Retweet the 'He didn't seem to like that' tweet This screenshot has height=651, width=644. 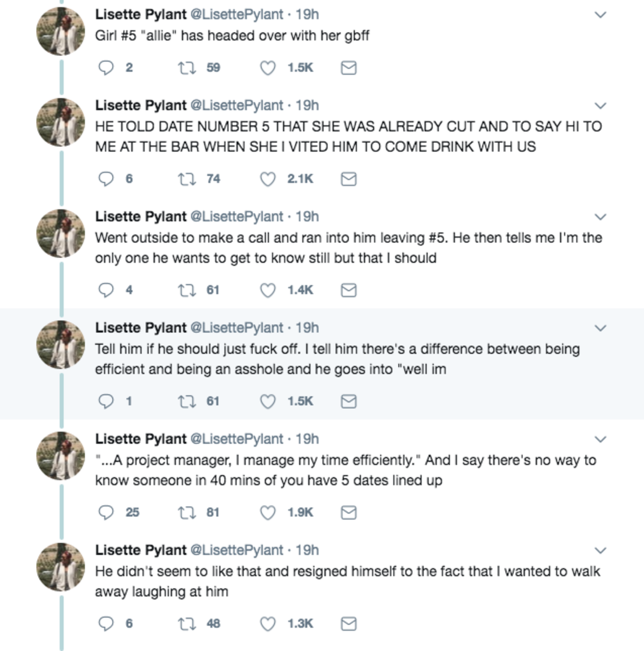coord(187,624)
